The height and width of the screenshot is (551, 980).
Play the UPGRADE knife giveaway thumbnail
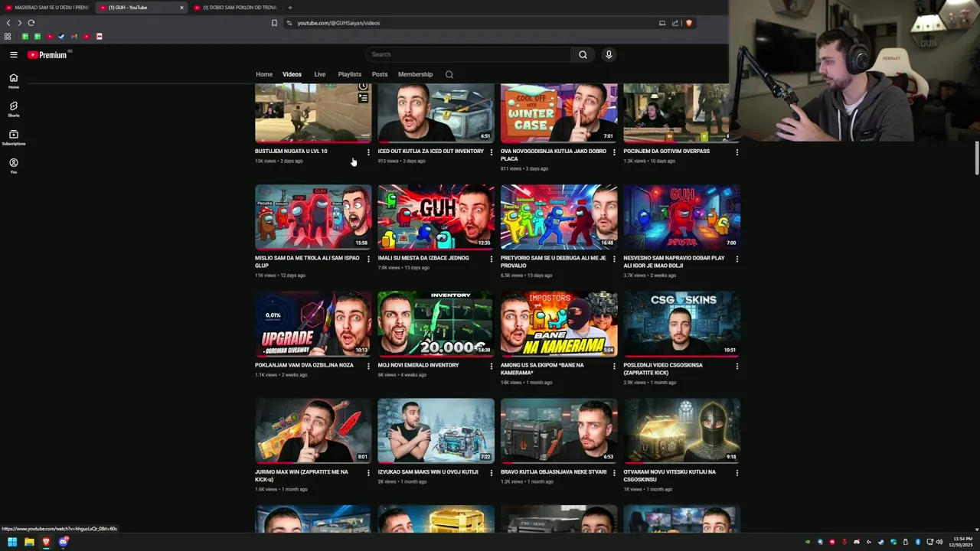[x=313, y=324]
